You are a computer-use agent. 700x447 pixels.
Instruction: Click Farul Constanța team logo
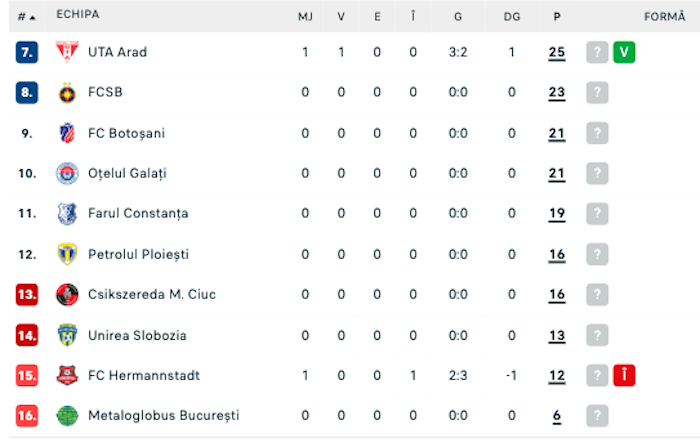[x=67, y=213]
